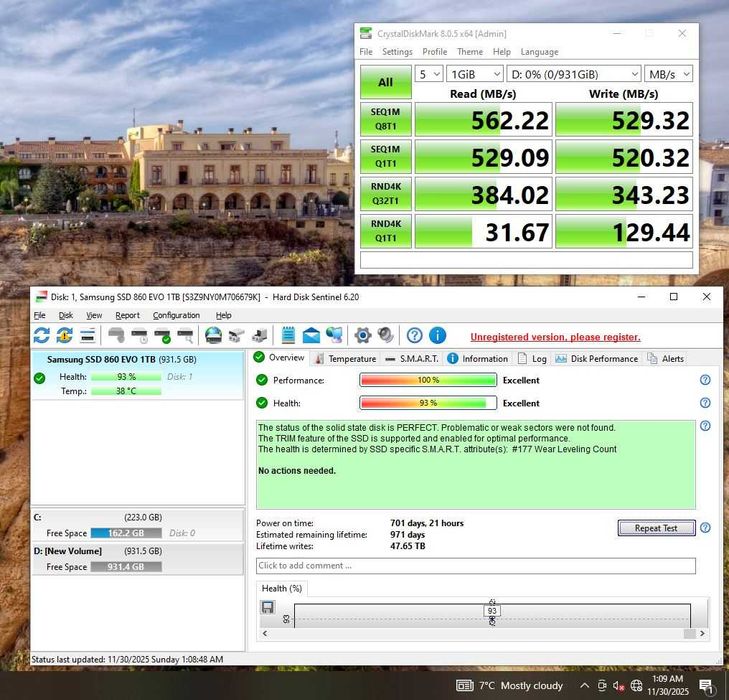Image resolution: width=729 pixels, height=700 pixels.
Task: Open the blue notepad report icon
Action: tap(288, 335)
